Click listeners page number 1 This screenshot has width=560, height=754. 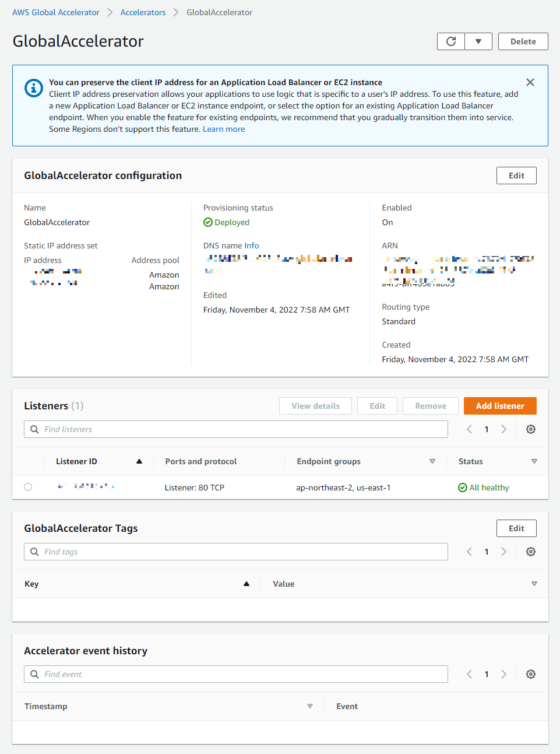pyautogui.click(x=487, y=429)
